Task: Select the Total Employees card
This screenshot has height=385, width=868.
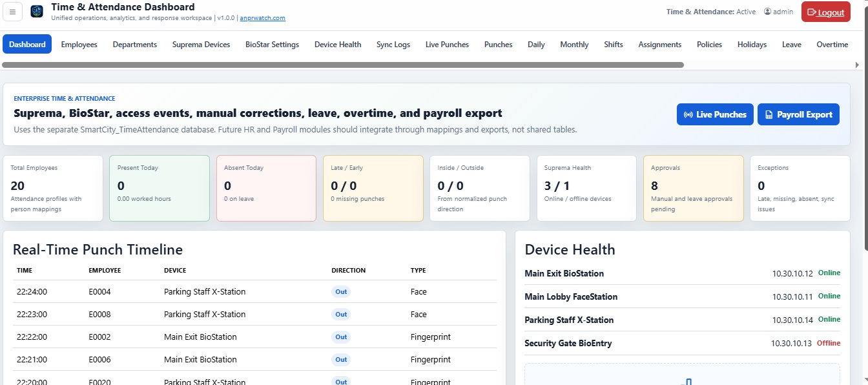Action: click(x=53, y=188)
